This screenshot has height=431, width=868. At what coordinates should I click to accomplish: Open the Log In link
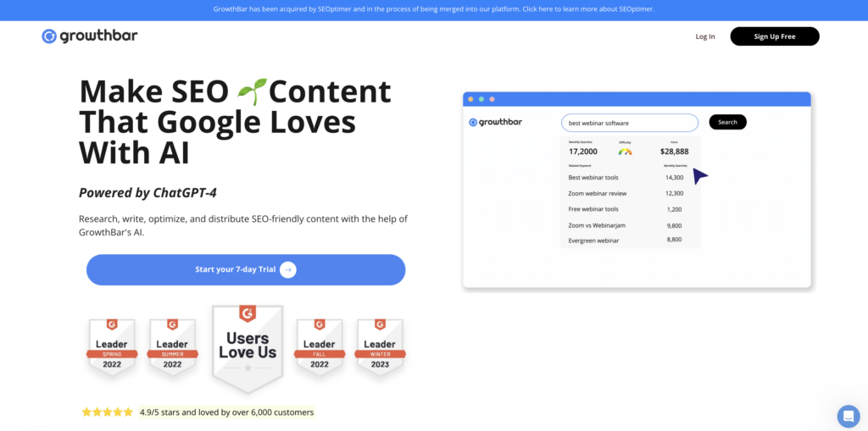coord(704,36)
